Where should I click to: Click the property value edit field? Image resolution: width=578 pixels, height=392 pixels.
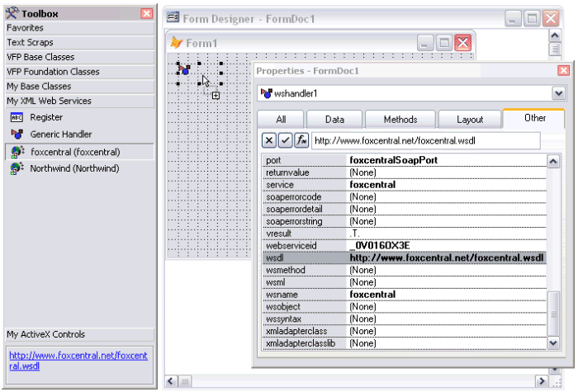tap(426, 141)
